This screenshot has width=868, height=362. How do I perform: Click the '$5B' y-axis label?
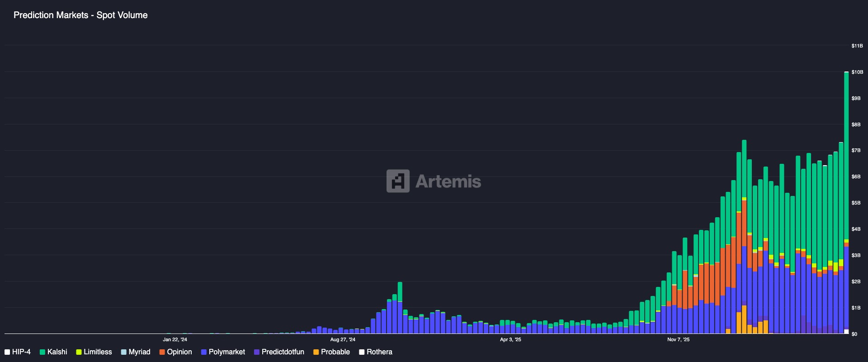[x=856, y=203]
